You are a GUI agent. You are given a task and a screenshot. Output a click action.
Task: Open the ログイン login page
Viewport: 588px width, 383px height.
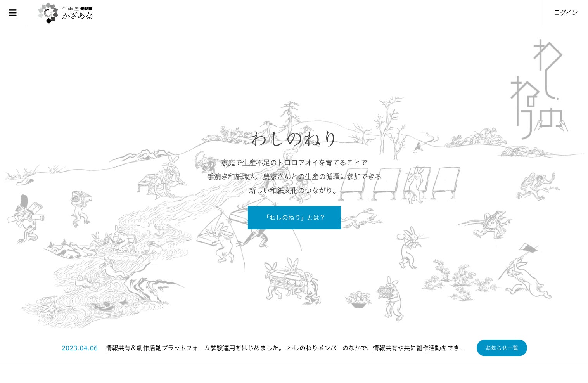tap(566, 13)
